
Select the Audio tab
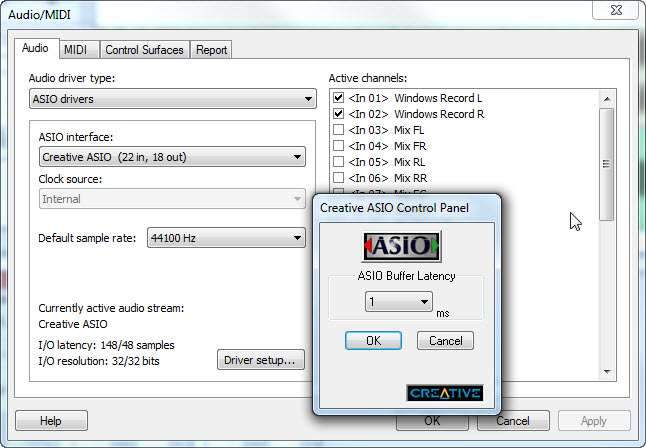click(36, 49)
